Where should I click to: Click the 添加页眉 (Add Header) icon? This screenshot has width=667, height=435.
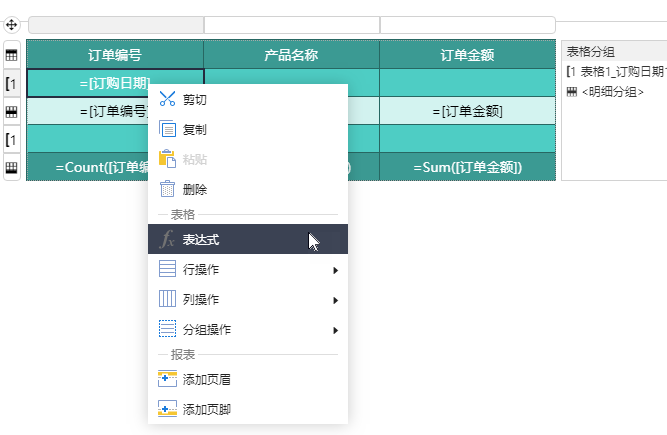[167, 379]
